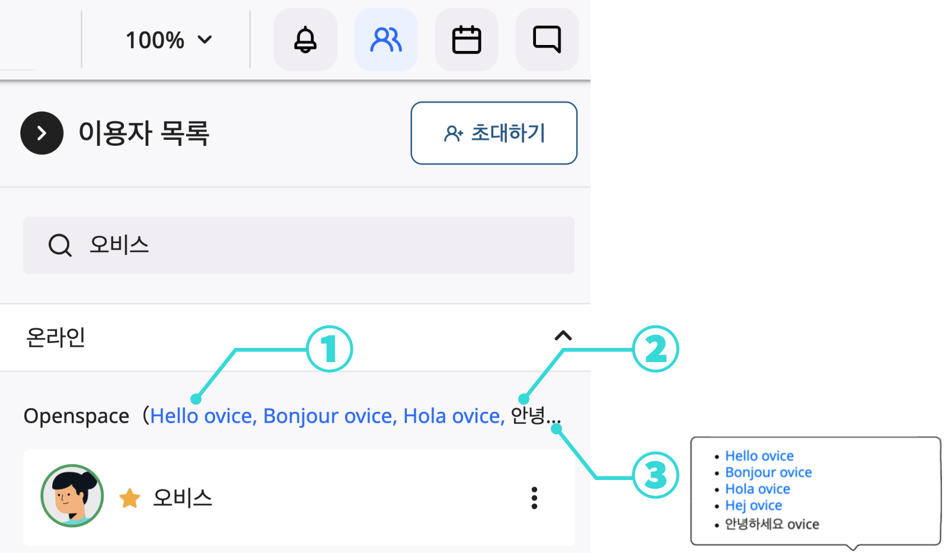Click the star icon next to 오비스

(130, 498)
